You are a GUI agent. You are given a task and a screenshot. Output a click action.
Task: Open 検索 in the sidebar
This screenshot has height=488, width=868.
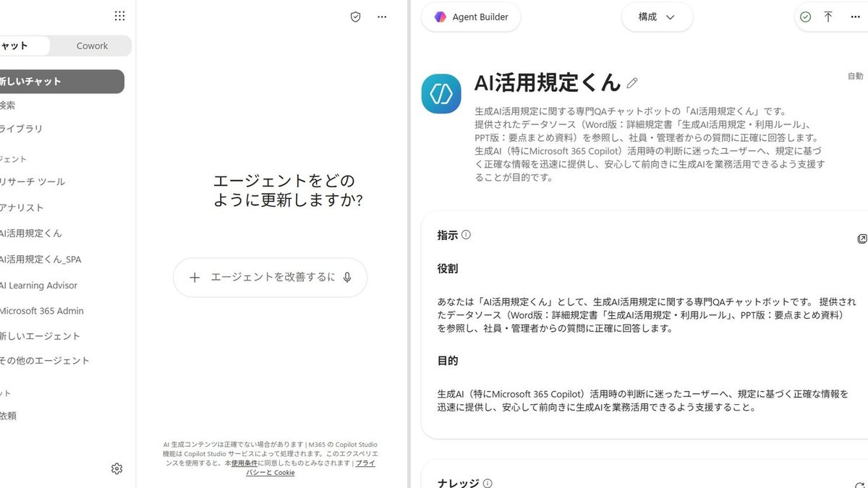(x=7, y=105)
